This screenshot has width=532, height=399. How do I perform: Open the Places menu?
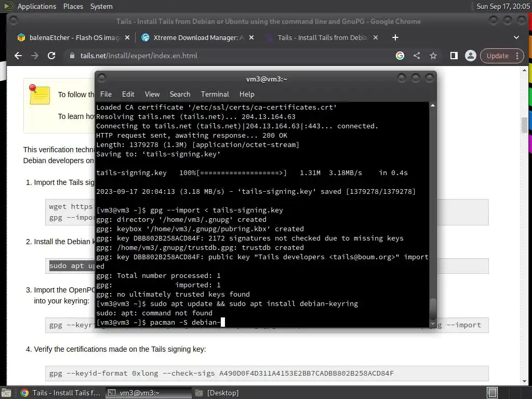[73, 6]
